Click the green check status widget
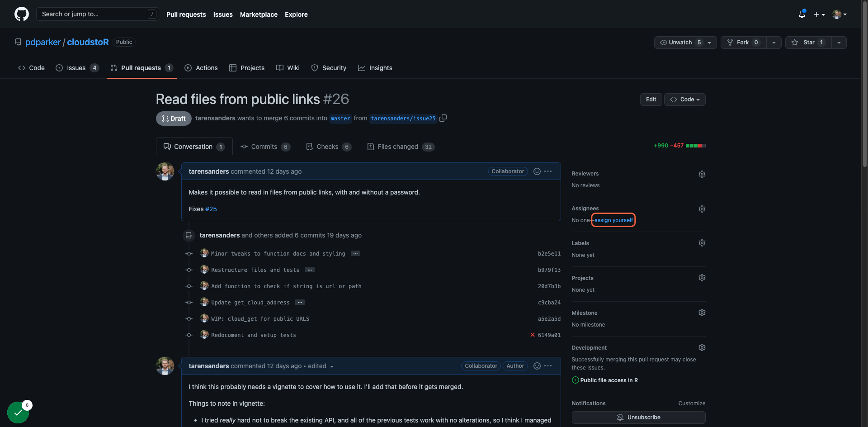The image size is (868, 427). point(18,413)
